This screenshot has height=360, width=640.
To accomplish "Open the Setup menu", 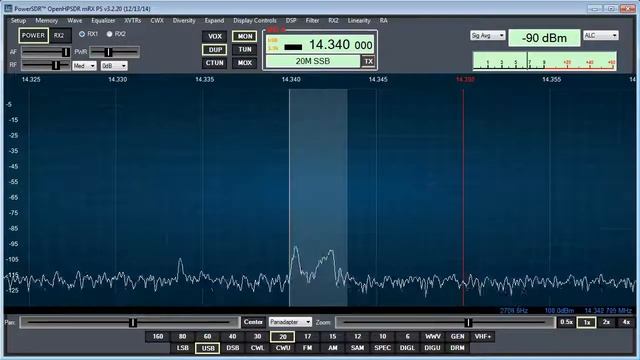I will [18, 20].
